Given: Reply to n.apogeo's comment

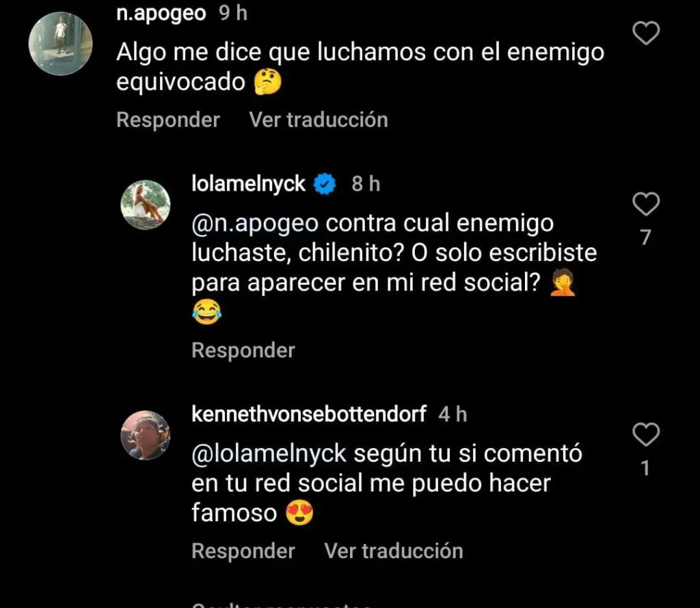Looking at the screenshot, I should [168, 120].
